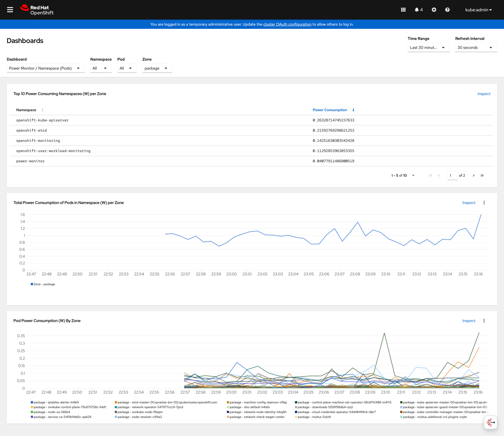
Task: Open the help question mark icon
Action: (x=447, y=10)
